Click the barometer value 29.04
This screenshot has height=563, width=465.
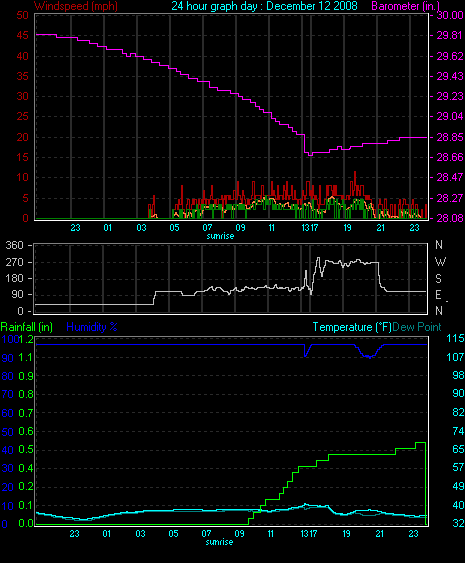pos(450,116)
